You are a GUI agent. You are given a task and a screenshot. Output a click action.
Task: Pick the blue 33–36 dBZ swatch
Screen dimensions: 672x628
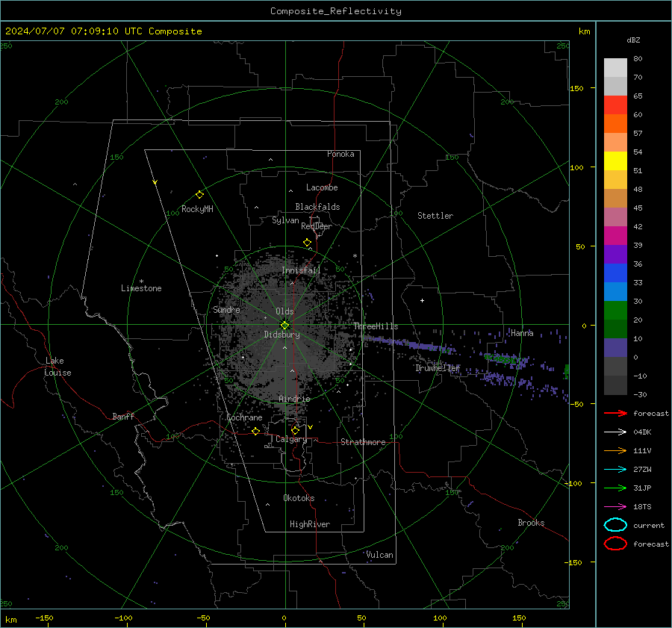click(x=615, y=273)
